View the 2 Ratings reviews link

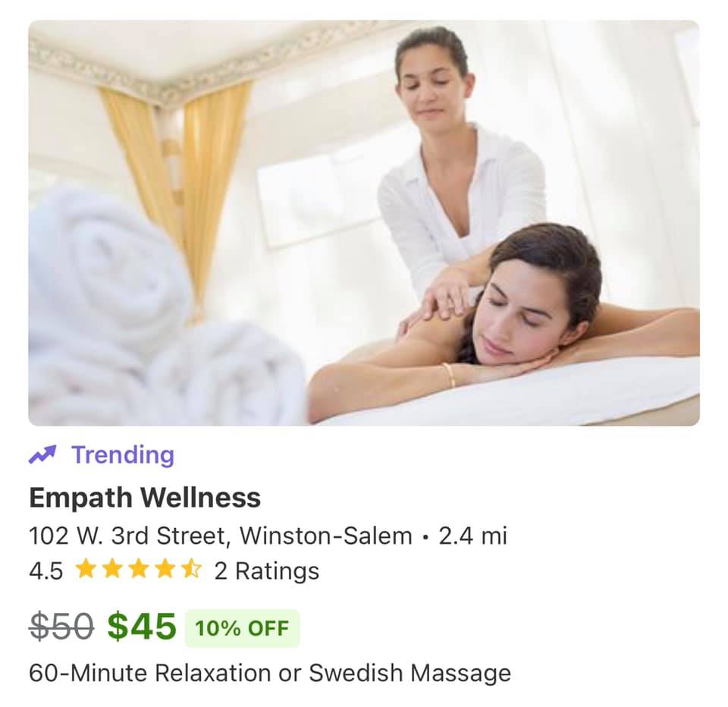[x=266, y=571]
